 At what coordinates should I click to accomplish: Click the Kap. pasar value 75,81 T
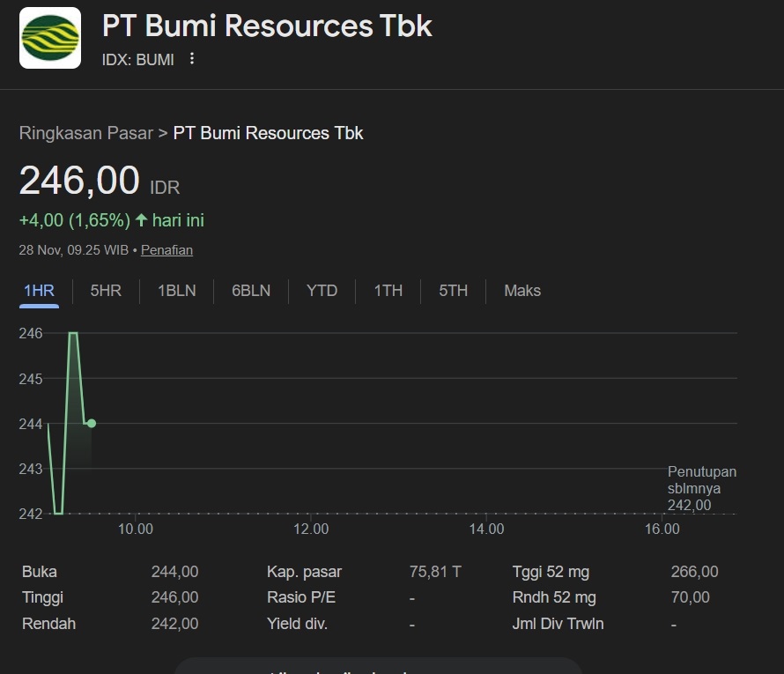click(x=435, y=572)
